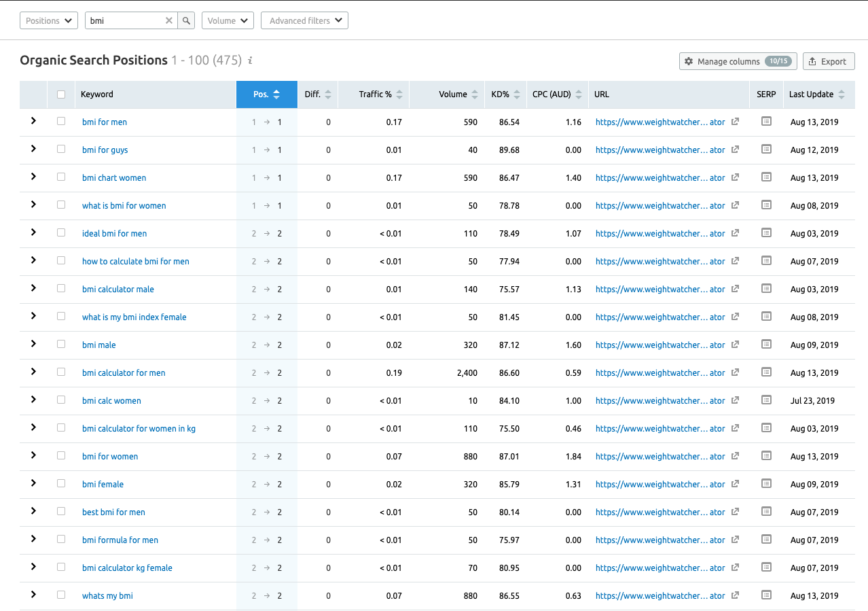Open external URL link for 'bmi chart women'
The width and height of the screenshot is (868, 611).
[x=735, y=178]
